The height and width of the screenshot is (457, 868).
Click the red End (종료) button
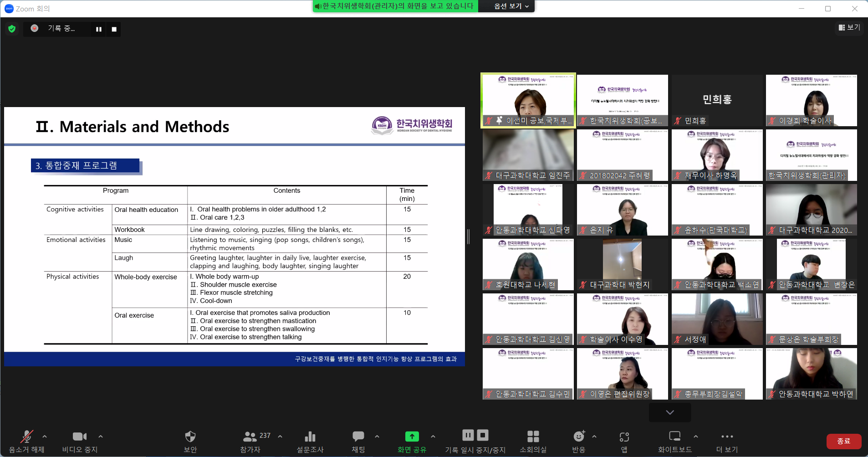(843, 441)
